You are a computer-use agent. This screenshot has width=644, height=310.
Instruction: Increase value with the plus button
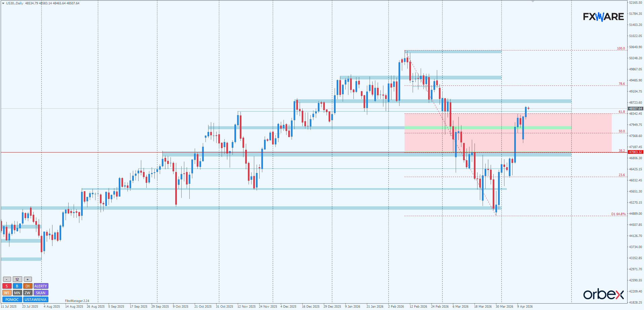pyautogui.click(x=28, y=279)
